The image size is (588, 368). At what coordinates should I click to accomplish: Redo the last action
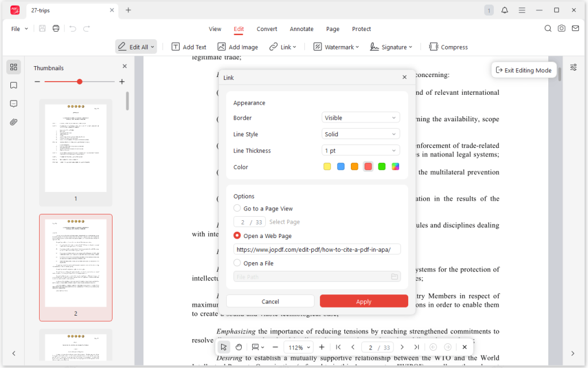pyautogui.click(x=87, y=29)
